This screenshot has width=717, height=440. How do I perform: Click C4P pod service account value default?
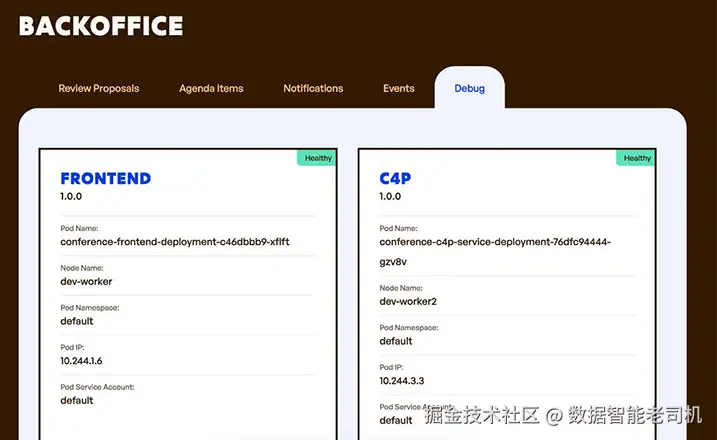[396, 420]
